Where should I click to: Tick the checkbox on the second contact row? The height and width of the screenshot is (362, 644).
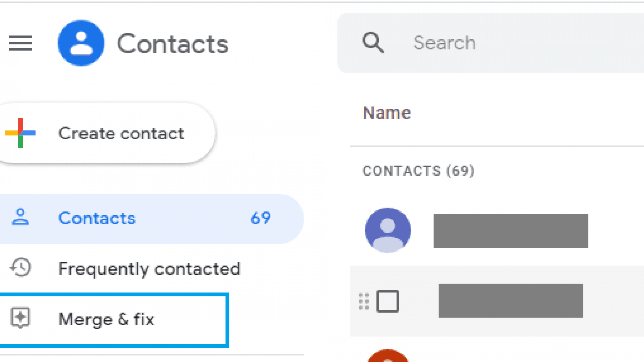pyautogui.click(x=388, y=301)
